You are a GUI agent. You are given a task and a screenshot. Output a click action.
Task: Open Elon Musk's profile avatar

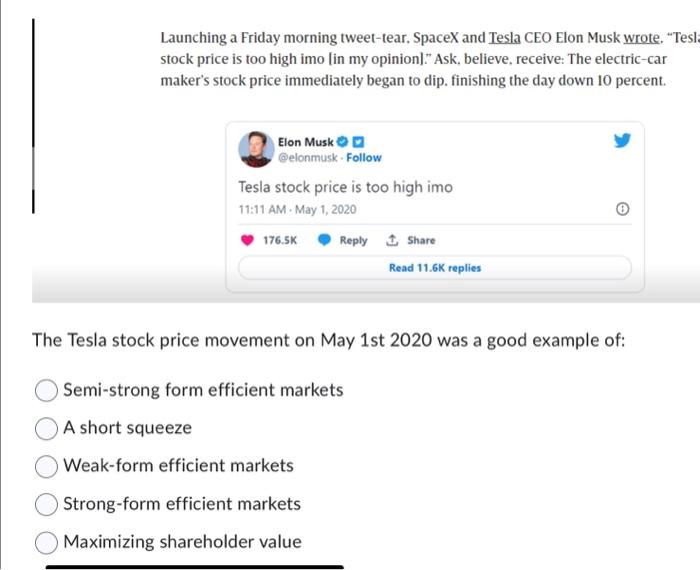[x=256, y=150]
